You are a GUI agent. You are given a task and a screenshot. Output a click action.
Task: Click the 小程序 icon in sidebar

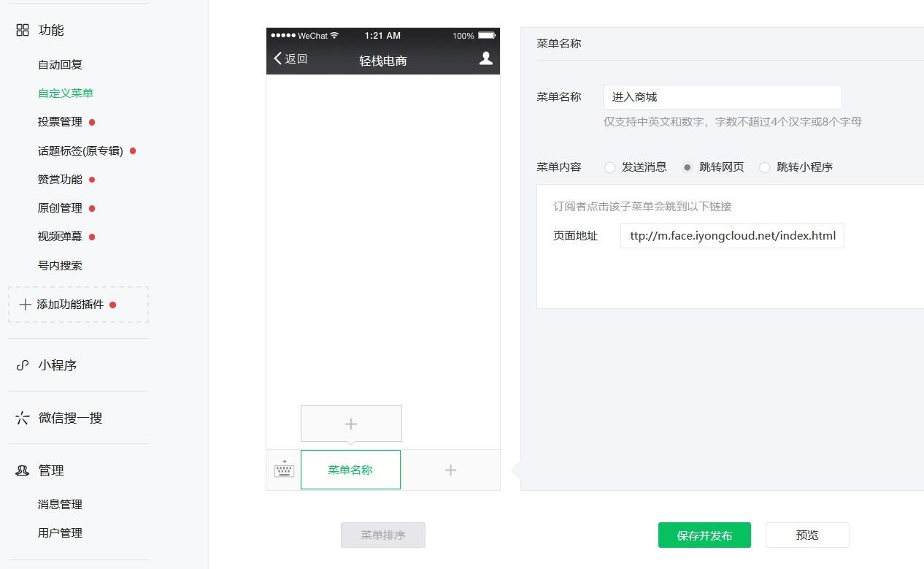point(23,365)
